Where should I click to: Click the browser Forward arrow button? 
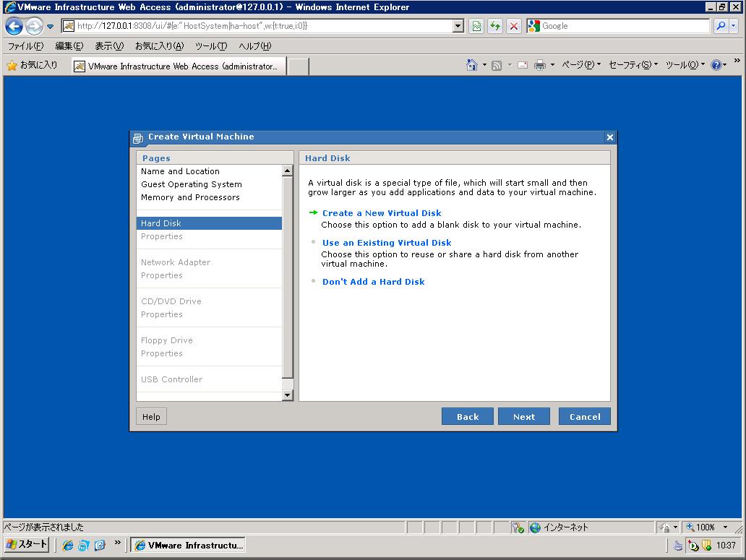[34, 26]
